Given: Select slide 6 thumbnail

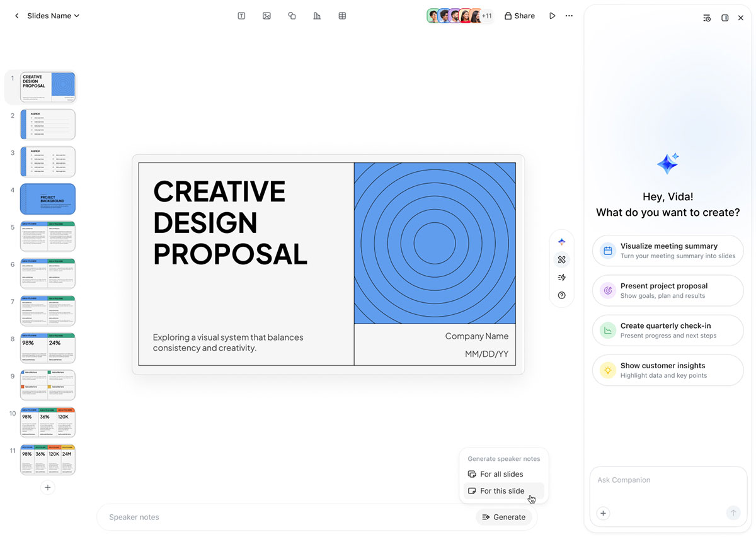Looking at the screenshot, I should [48, 273].
